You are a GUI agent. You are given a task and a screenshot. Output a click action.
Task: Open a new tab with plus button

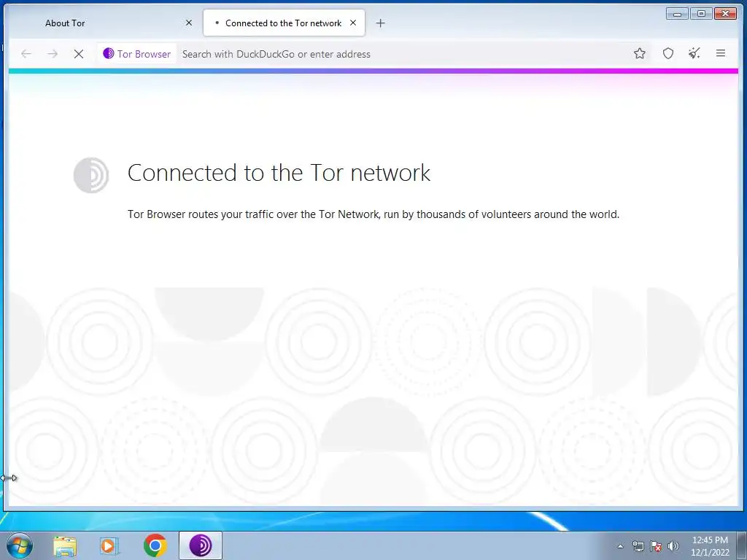click(380, 23)
